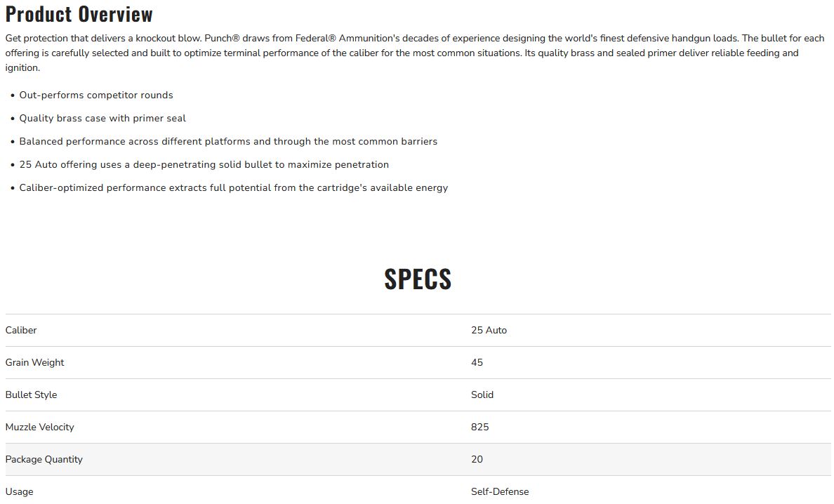The height and width of the screenshot is (504, 834).
Task: Click the Caliber-optimized performance bullet point
Action: click(233, 187)
